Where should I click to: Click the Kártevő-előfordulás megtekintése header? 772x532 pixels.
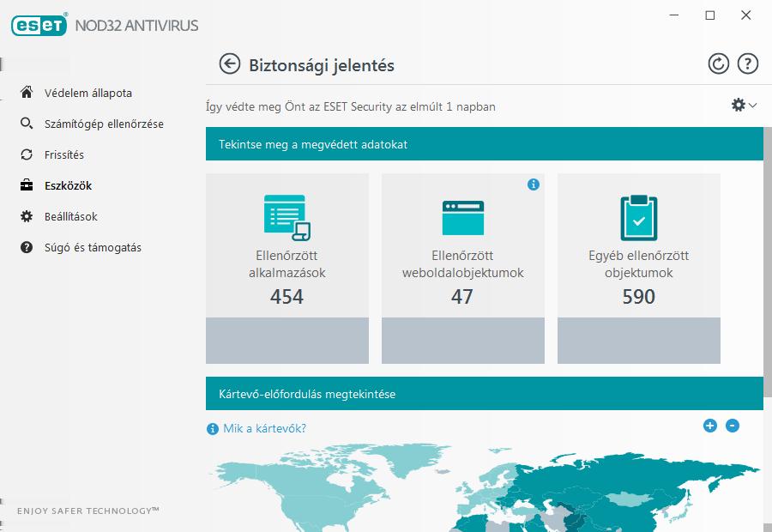(485, 394)
